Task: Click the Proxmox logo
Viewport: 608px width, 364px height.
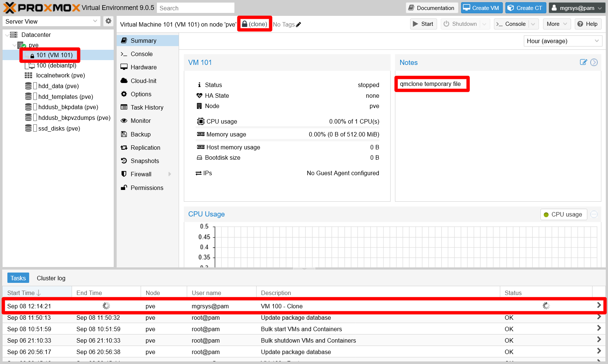Action: (x=41, y=8)
